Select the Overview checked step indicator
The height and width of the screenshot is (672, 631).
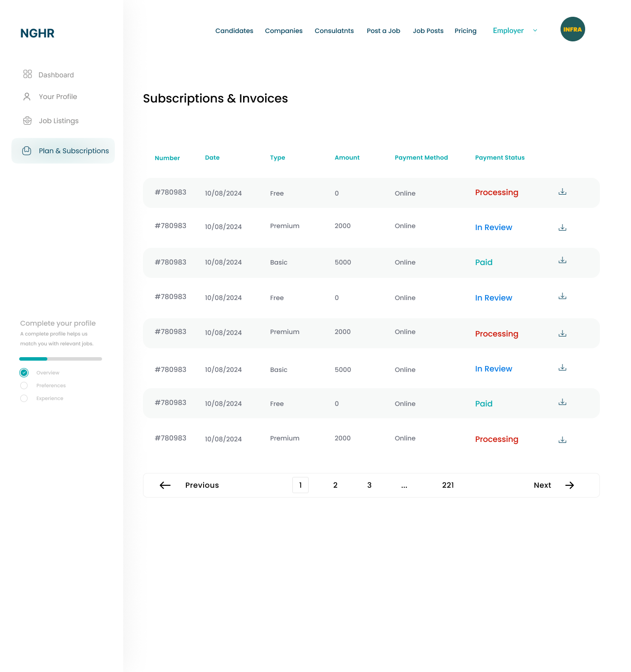point(24,372)
